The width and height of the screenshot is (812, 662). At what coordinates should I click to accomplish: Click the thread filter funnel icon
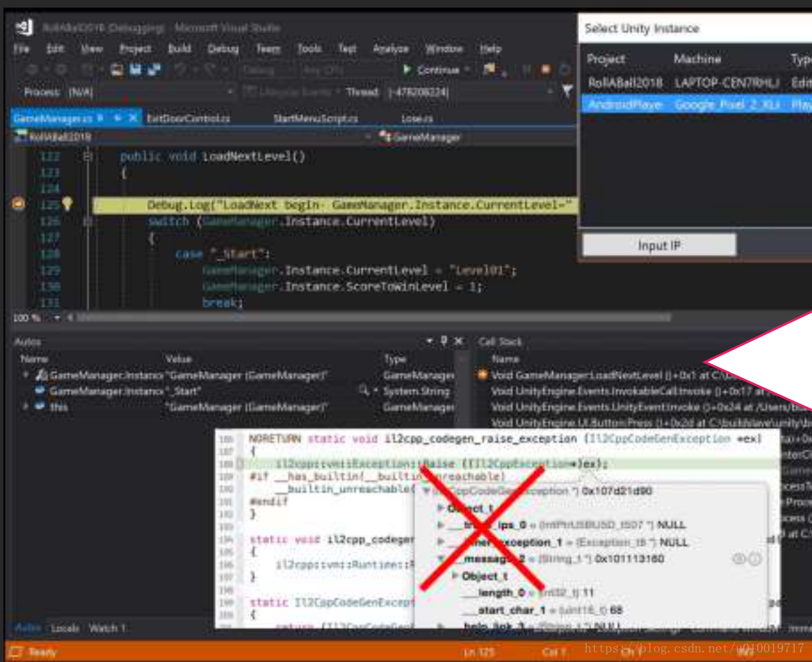(x=567, y=91)
